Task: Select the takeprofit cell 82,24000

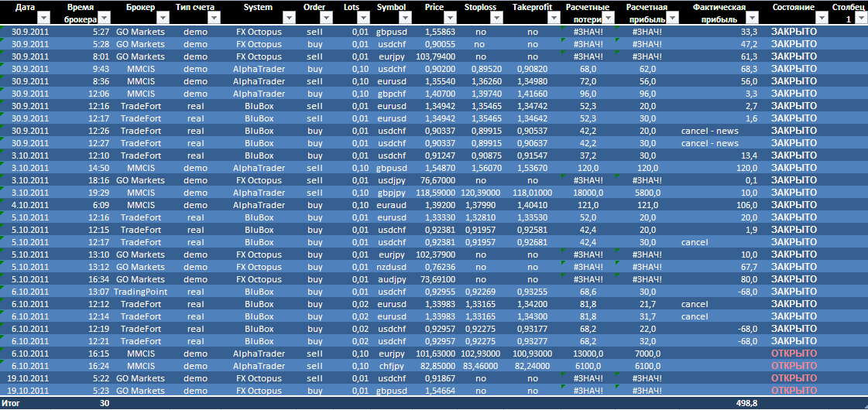Action: click(x=533, y=366)
